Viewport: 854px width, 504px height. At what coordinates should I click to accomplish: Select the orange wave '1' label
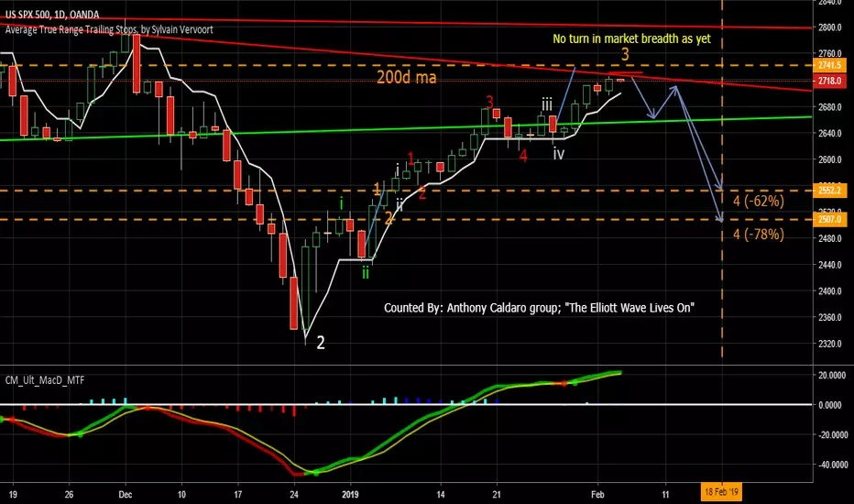377,190
